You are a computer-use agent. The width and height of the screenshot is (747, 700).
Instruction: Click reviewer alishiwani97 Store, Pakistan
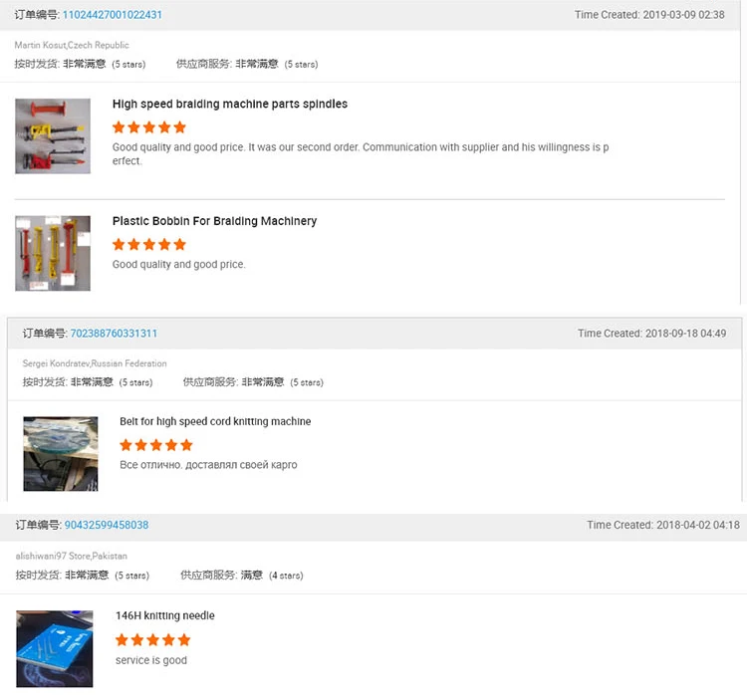pos(71,556)
